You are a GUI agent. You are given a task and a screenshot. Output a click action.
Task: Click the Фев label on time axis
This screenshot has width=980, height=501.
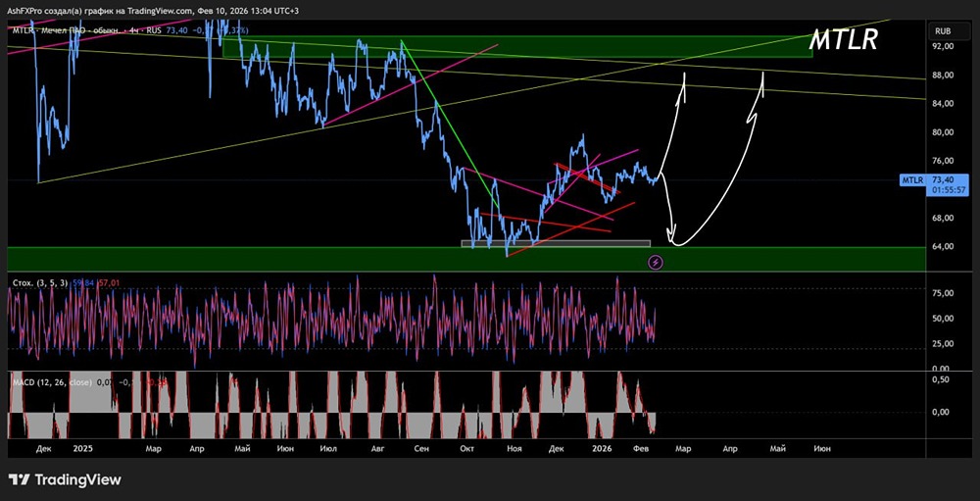643,448
